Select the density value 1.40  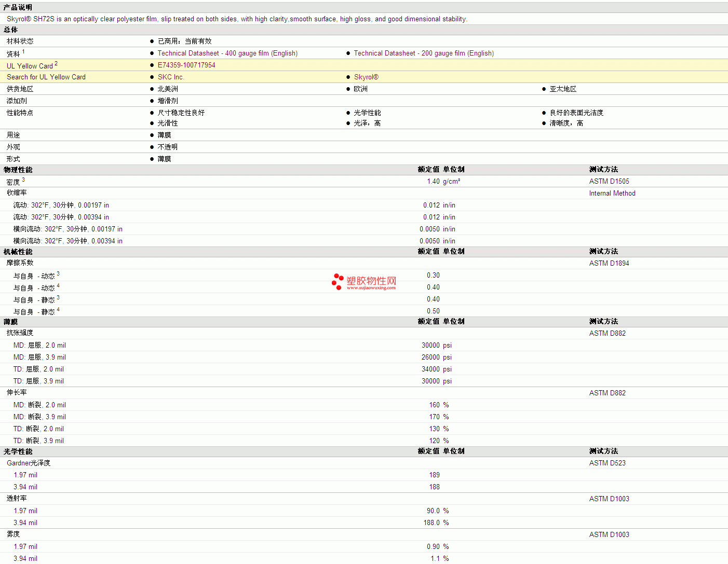[x=433, y=182]
